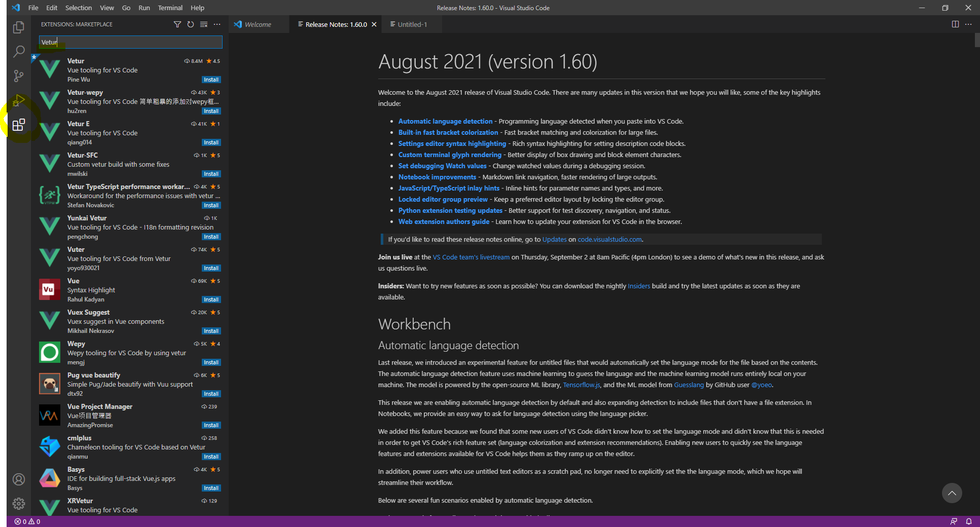Select the Vue Project Manager extension icon
This screenshot has width=980, height=527.
pos(50,415)
